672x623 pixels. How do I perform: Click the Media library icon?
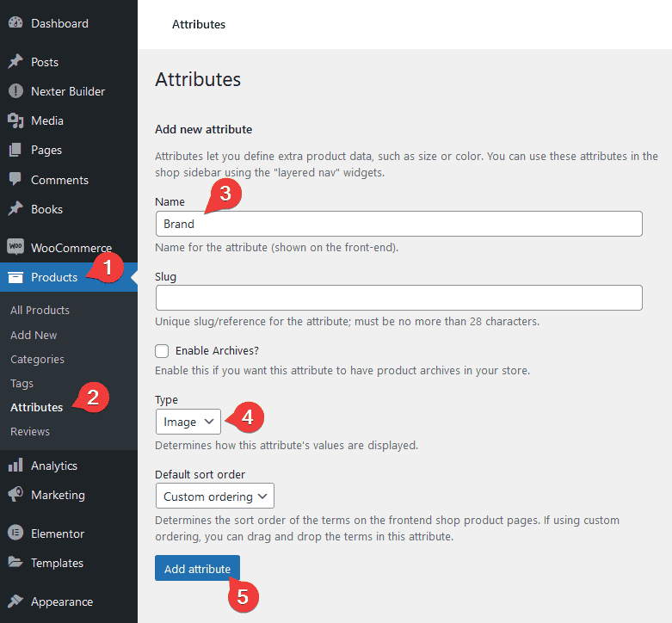tap(15, 120)
